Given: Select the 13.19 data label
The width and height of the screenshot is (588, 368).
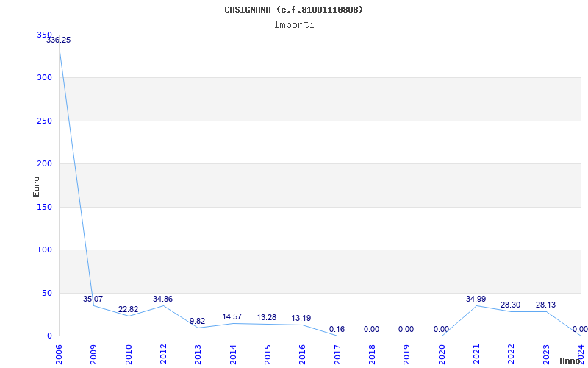Looking at the screenshot, I should (301, 319).
